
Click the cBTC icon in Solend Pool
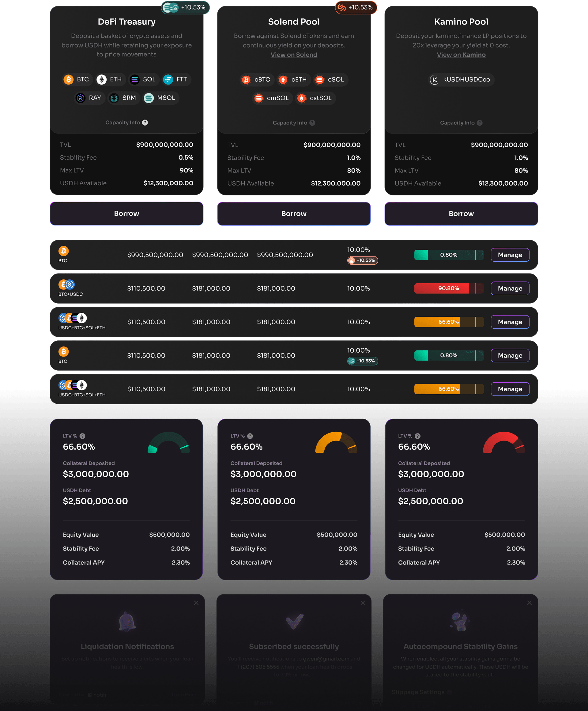[x=246, y=79]
